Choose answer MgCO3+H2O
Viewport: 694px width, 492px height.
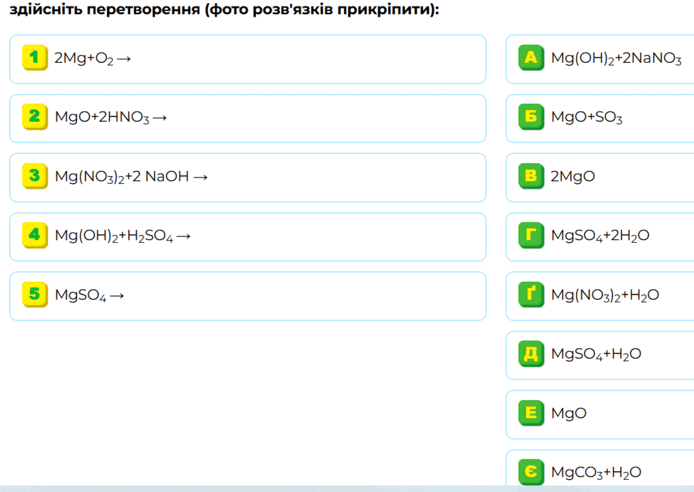click(x=600, y=469)
